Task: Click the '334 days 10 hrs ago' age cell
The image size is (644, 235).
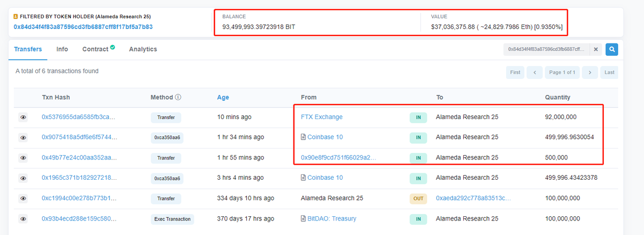Action: coord(245,199)
